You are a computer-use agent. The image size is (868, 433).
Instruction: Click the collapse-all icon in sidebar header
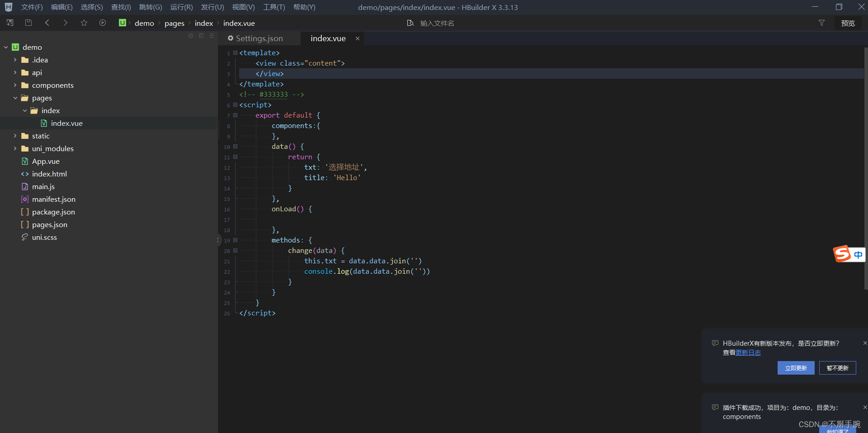(202, 36)
